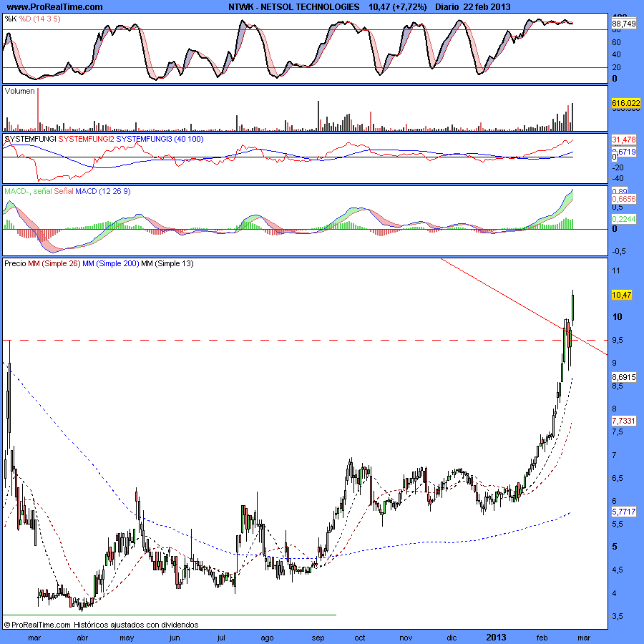Click the 7,7331 moving average value tag
The image size is (644, 644).
coord(624,421)
